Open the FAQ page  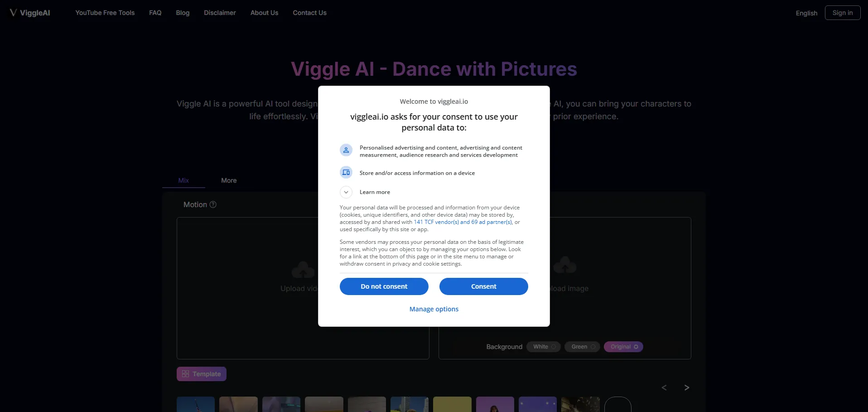pyautogui.click(x=155, y=13)
